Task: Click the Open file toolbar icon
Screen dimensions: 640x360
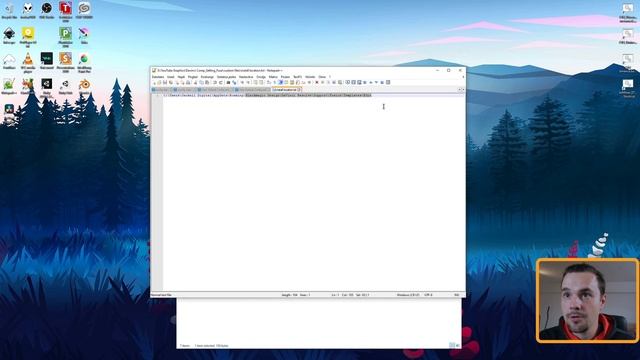Action: (159, 82)
